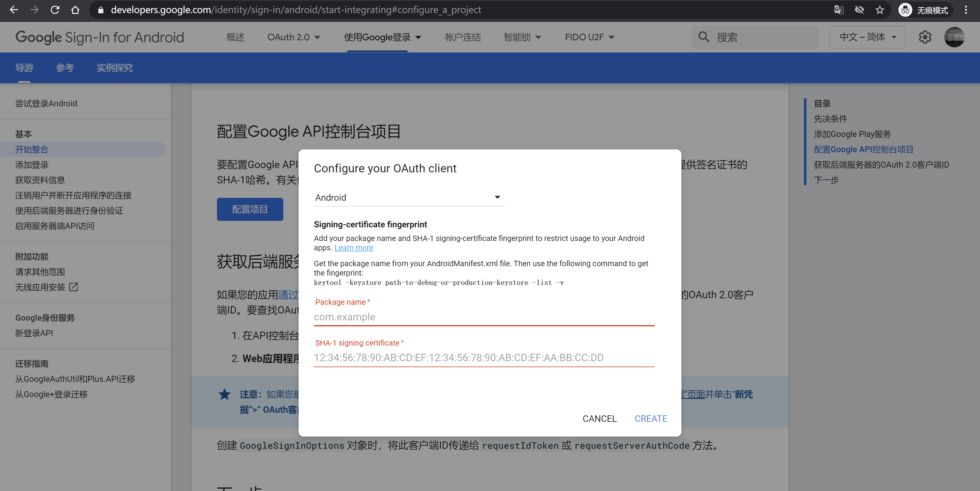This screenshot has height=491, width=980.
Task: Open 启用服务器端API访问 sidebar link
Action: pyautogui.click(x=55, y=226)
